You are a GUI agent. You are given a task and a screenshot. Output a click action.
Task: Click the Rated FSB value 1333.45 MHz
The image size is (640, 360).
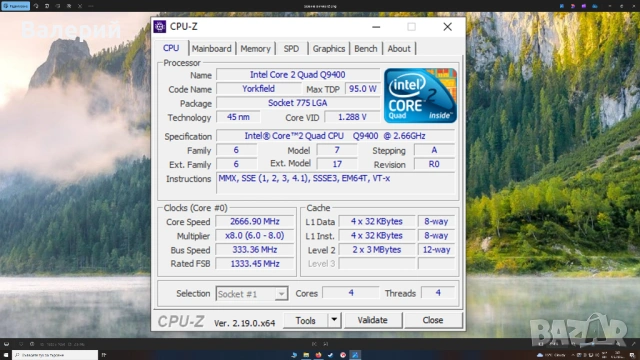[255, 264]
